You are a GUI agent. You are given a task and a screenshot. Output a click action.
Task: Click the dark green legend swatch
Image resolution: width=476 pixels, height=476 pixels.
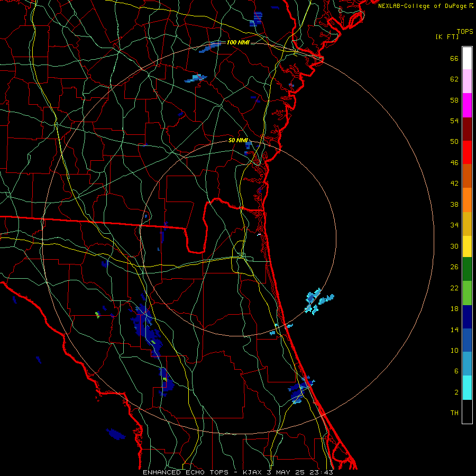[467, 269]
